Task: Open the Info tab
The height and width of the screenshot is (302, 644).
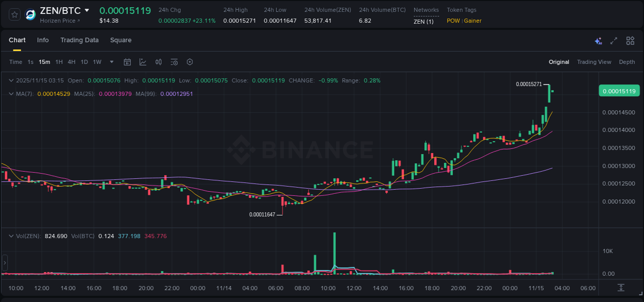Action: [x=43, y=40]
